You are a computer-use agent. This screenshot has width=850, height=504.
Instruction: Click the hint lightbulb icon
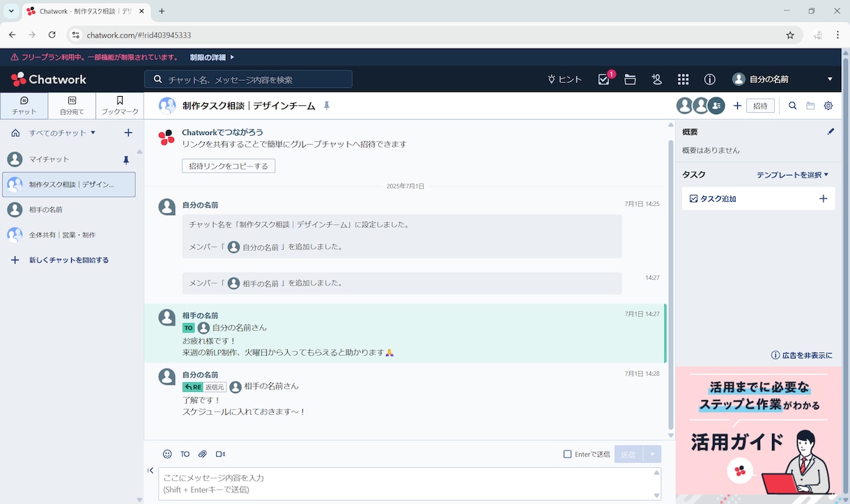pos(551,79)
